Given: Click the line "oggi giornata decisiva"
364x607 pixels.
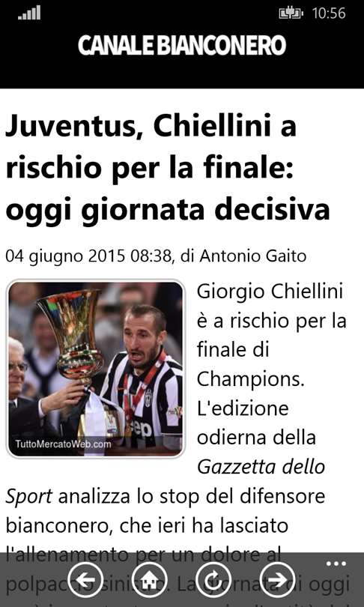Looking at the screenshot, I should click(168, 209).
